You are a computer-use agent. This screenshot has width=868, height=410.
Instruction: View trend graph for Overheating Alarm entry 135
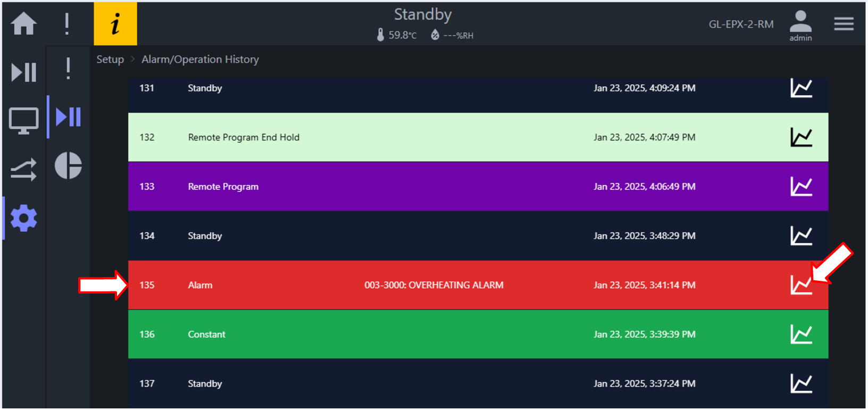coord(801,285)
